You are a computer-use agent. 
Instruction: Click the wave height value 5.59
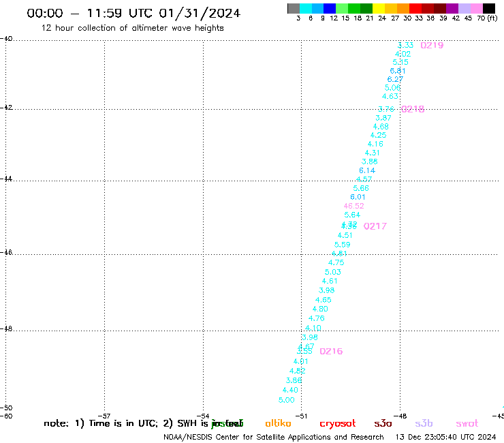tap(343, 245)
